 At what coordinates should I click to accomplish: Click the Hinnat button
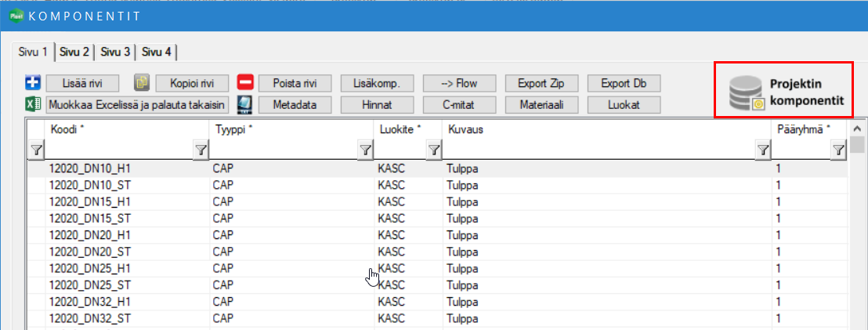(377, 104)
